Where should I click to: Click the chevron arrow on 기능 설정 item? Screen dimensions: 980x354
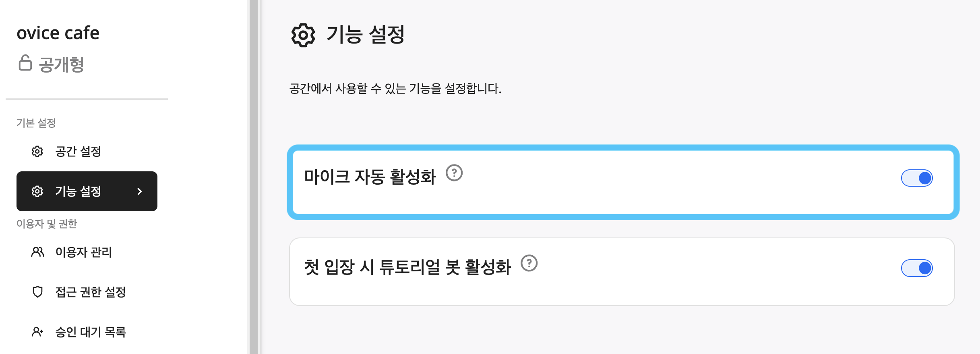pos(140,192)
